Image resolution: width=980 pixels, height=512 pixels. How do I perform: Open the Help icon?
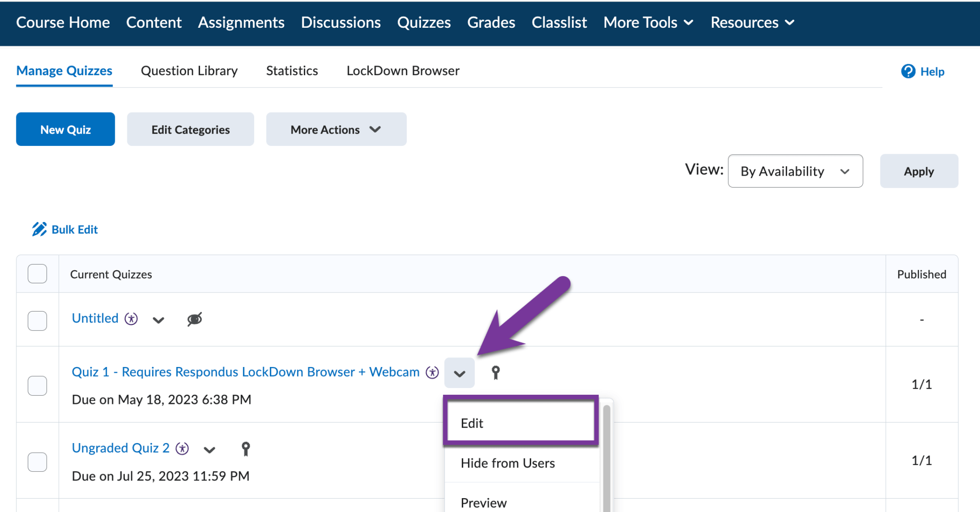coord(908,71)
